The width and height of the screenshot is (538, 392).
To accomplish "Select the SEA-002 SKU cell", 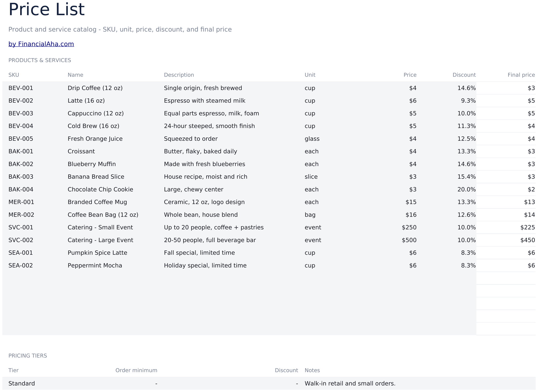I will click(20, 266).
